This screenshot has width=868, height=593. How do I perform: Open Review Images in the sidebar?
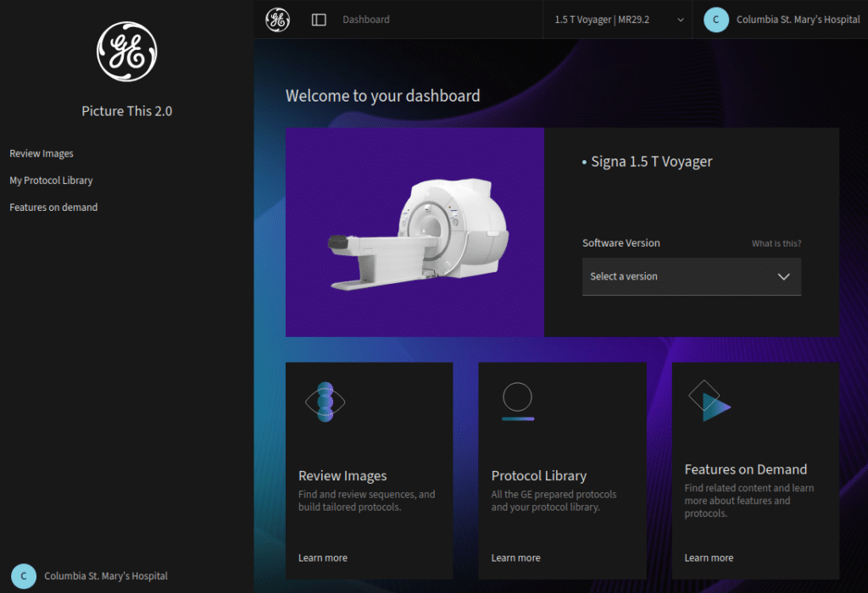pyautogui.click(x=42, y=153)
